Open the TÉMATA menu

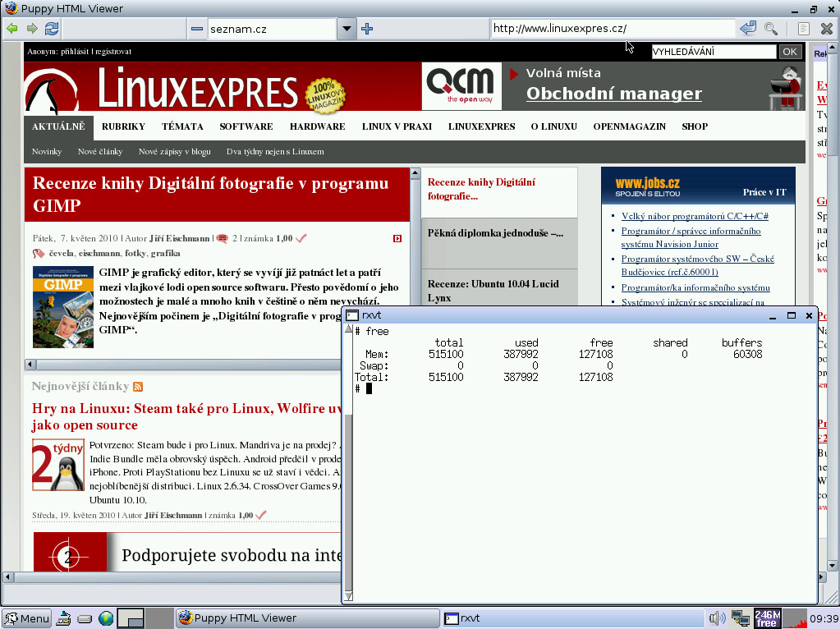(x=182, y=126)
